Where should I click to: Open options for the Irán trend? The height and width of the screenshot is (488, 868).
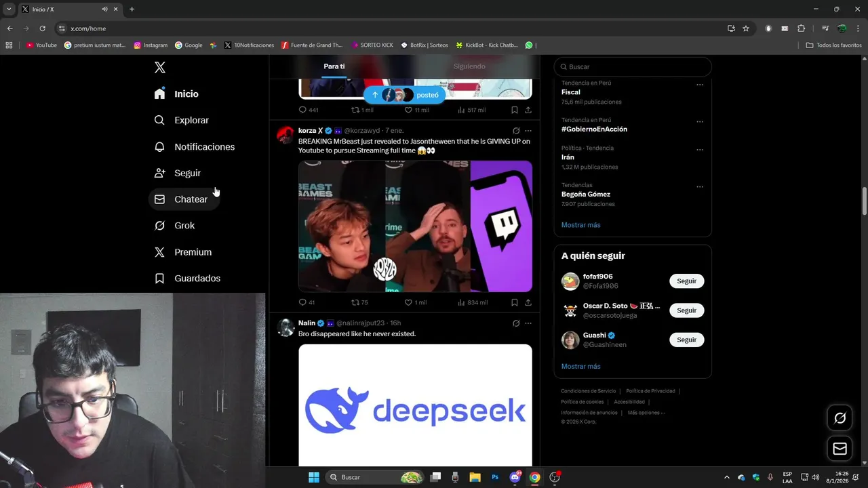pyautogui.click(x=700, y=150)
